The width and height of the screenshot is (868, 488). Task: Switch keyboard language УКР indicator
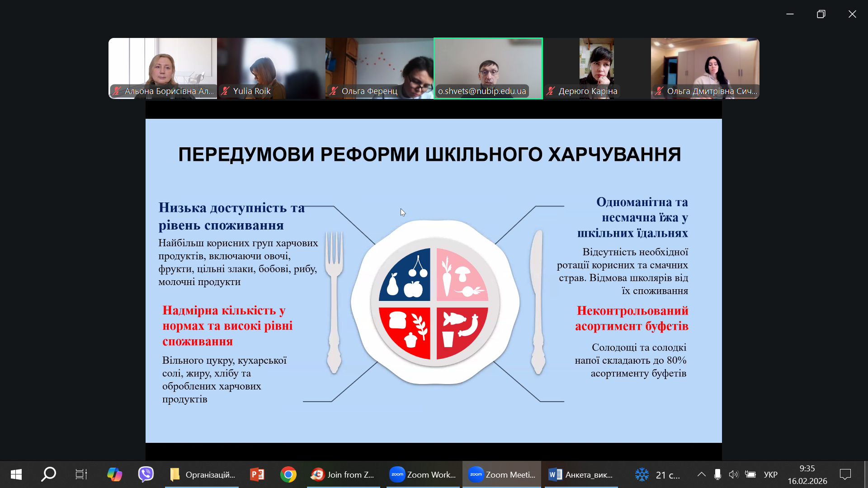point(770,474)
